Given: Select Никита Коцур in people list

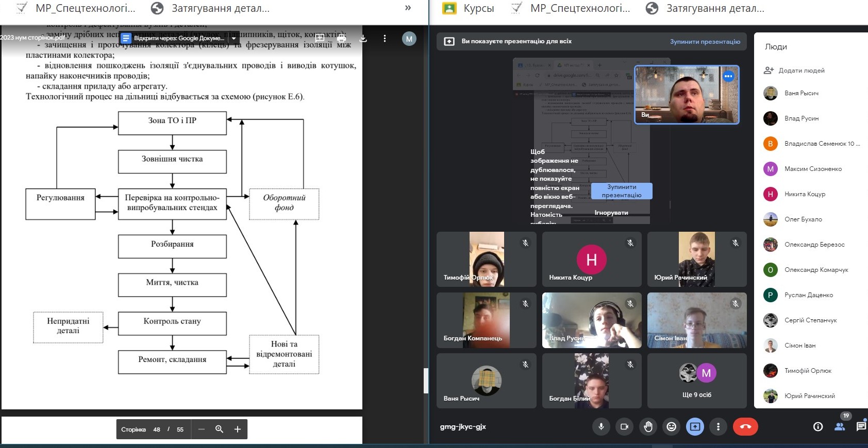Looking at the screenshot, I should point(810,194).
